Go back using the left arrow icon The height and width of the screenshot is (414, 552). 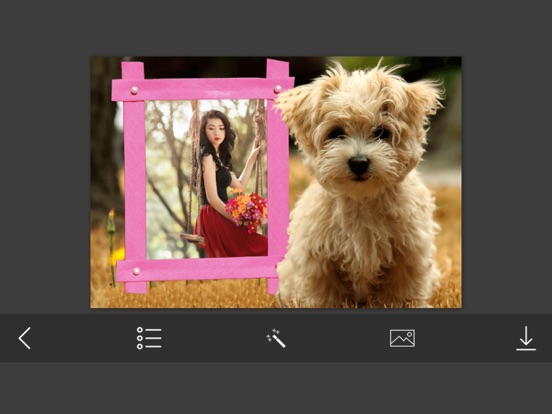25,338
